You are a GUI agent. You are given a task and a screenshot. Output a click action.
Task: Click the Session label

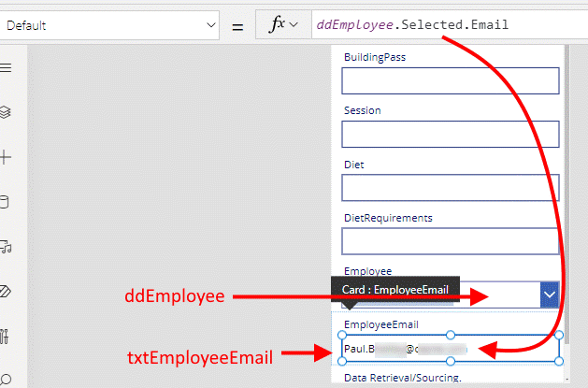363,110
